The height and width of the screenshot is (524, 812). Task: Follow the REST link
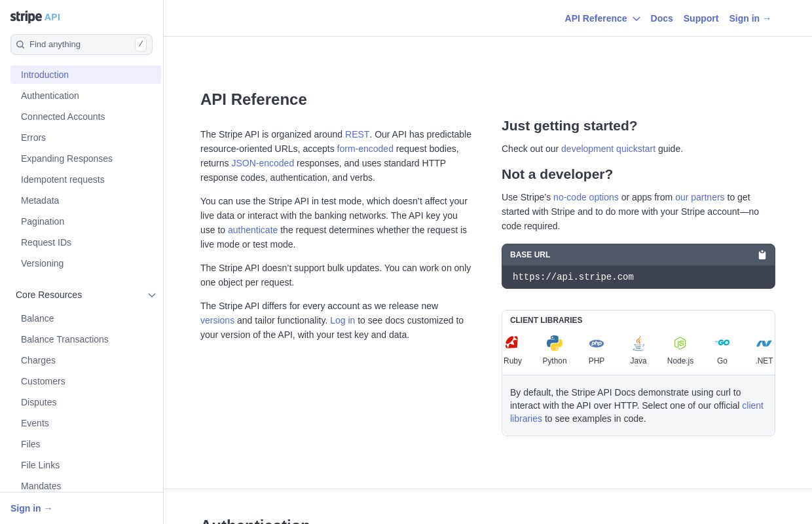click(x=357, y=134)
